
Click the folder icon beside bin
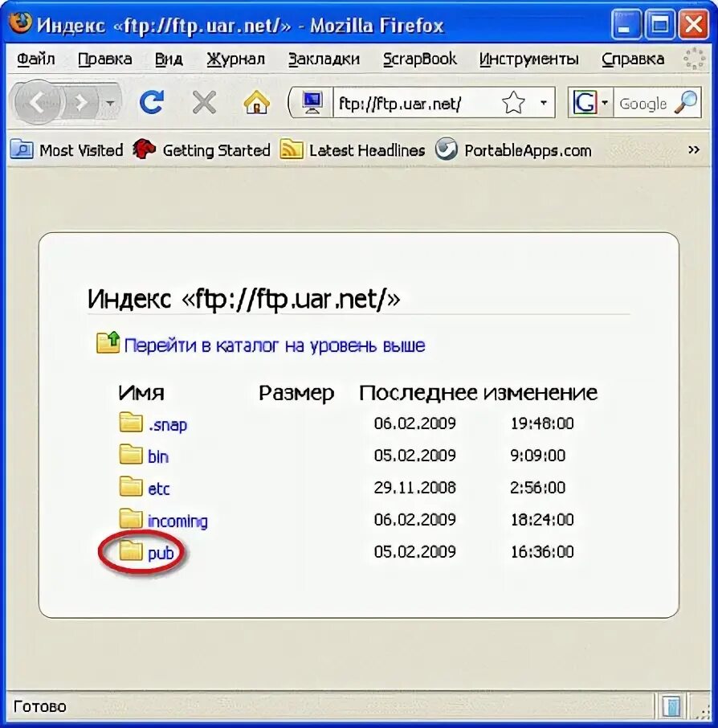[131, 454]
